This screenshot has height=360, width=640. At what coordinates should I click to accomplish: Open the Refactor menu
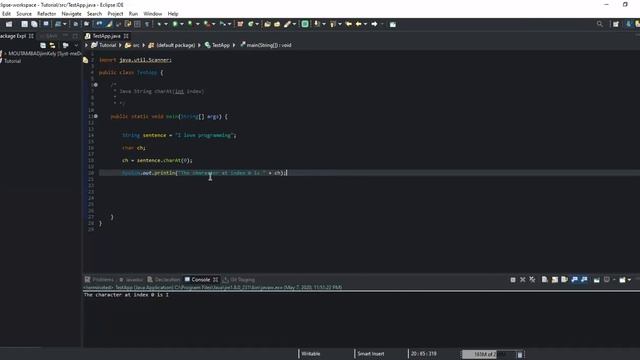(x=47, y=13)
